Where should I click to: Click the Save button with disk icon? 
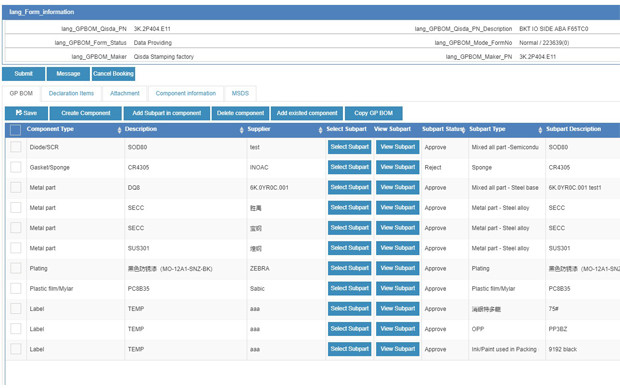(26, 113)
